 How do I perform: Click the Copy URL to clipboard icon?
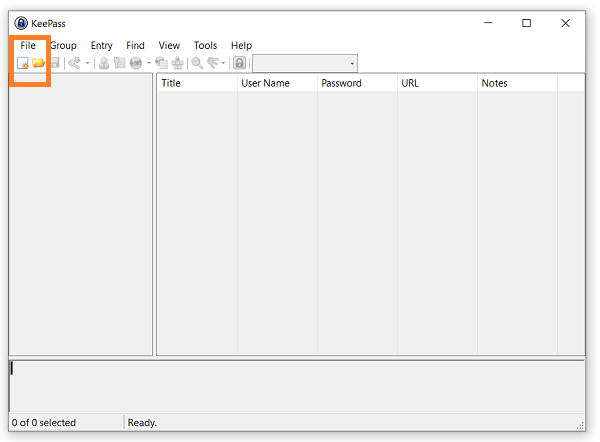pos(161,63)
